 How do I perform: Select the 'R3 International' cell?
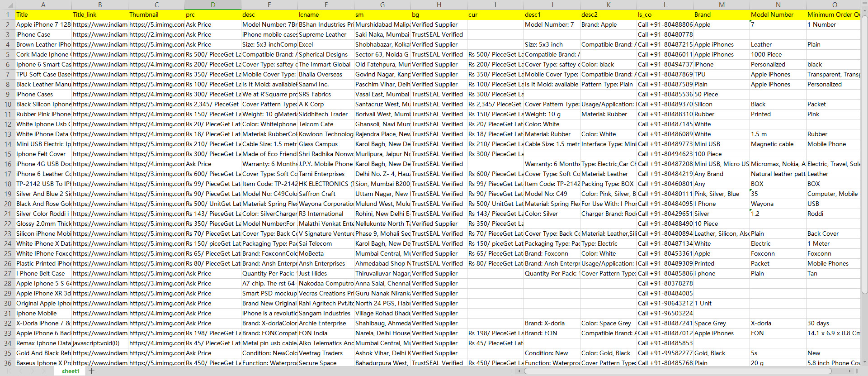pos(326,214)
